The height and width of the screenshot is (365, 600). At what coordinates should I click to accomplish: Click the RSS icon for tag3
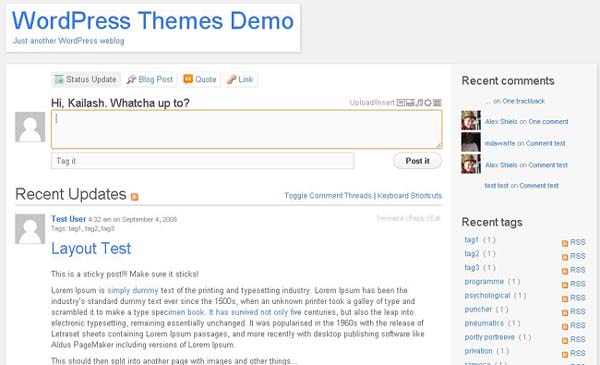565,271
